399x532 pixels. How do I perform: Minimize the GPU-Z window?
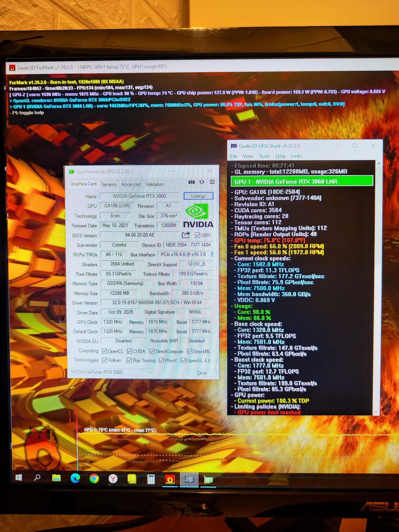click(173, 171)
